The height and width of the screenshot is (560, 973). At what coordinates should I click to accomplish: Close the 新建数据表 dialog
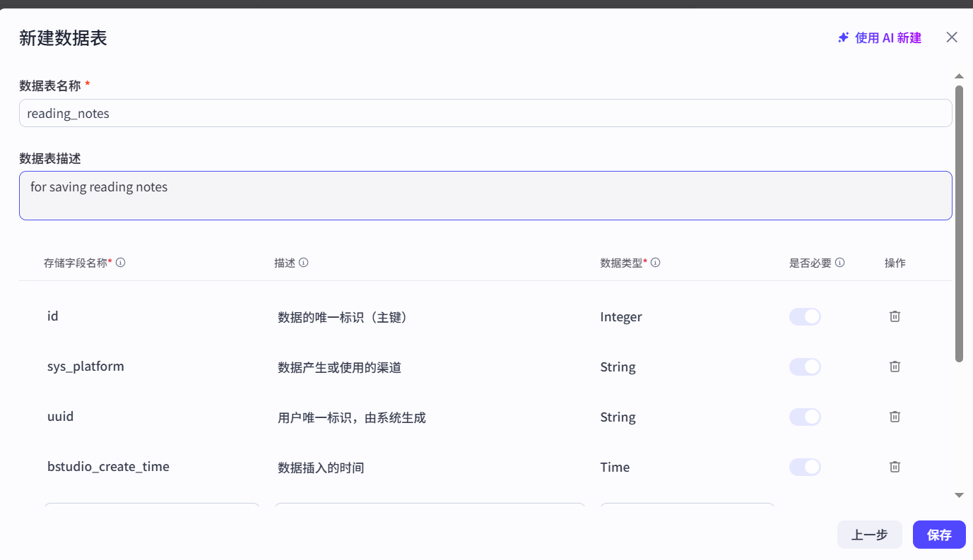(952, 37)
